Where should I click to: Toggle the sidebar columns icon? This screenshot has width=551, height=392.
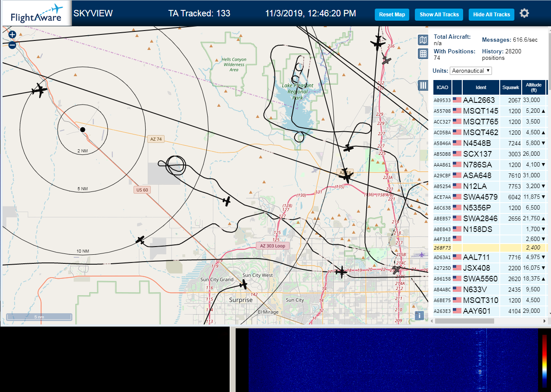coord(423,85)
